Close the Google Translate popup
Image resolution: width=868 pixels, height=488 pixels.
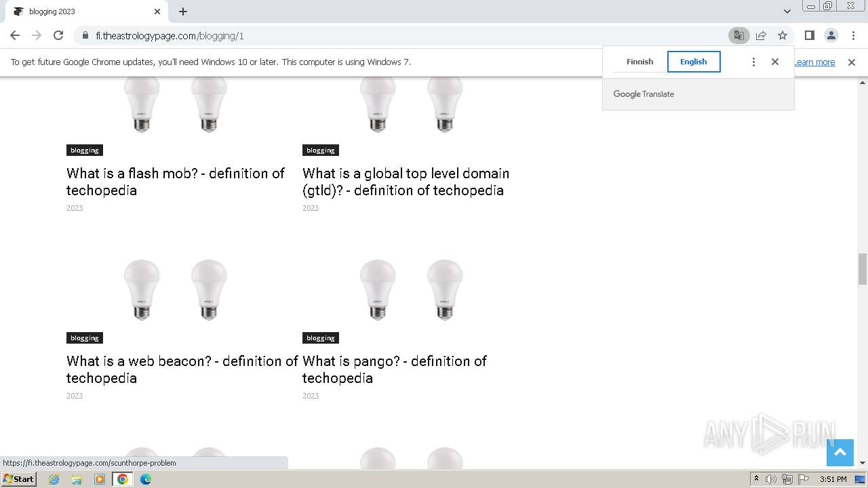point(775,62)
